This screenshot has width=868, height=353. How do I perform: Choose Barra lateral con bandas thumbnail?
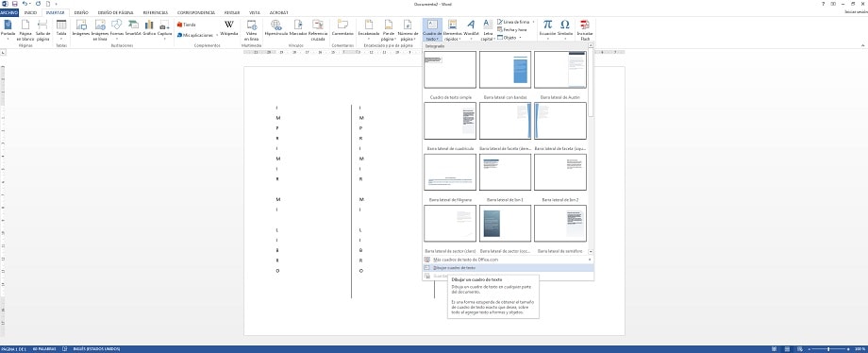click(505, 69)
